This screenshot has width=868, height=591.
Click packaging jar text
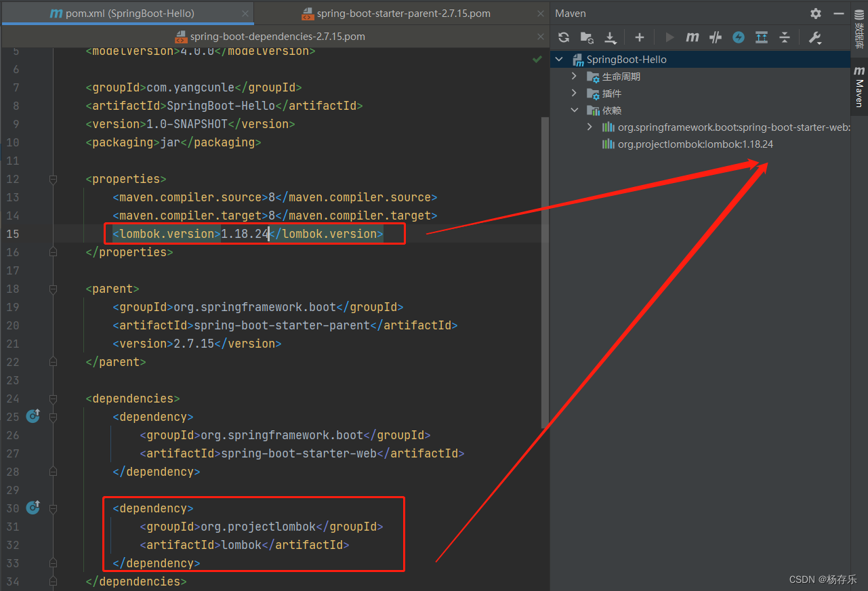coord(170,142)
